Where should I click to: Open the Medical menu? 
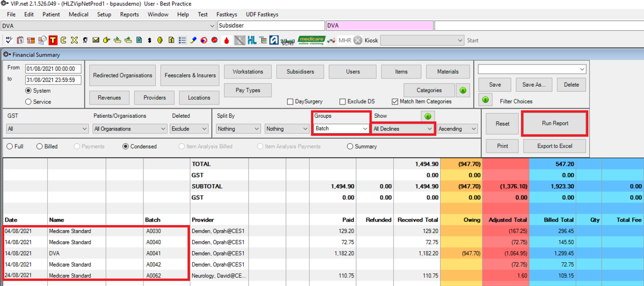(x=78, y=15)
